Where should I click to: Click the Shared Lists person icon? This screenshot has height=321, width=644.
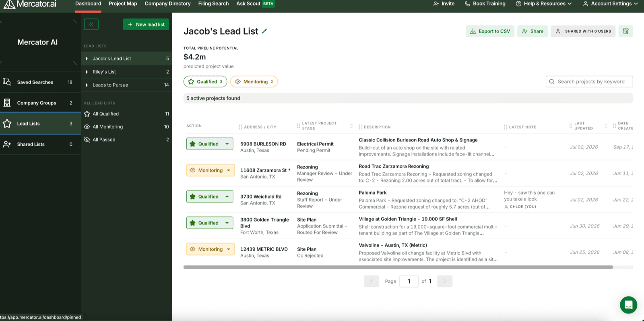click(x=7, y=144)
